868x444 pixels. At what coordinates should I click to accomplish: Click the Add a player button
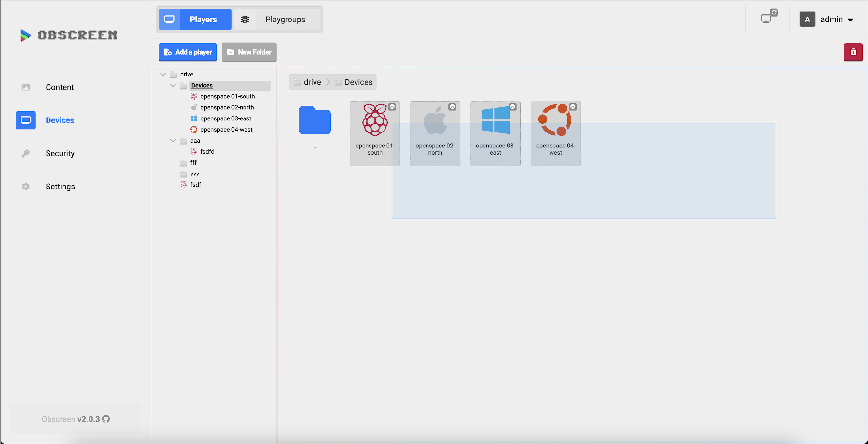tap(188, 52)
